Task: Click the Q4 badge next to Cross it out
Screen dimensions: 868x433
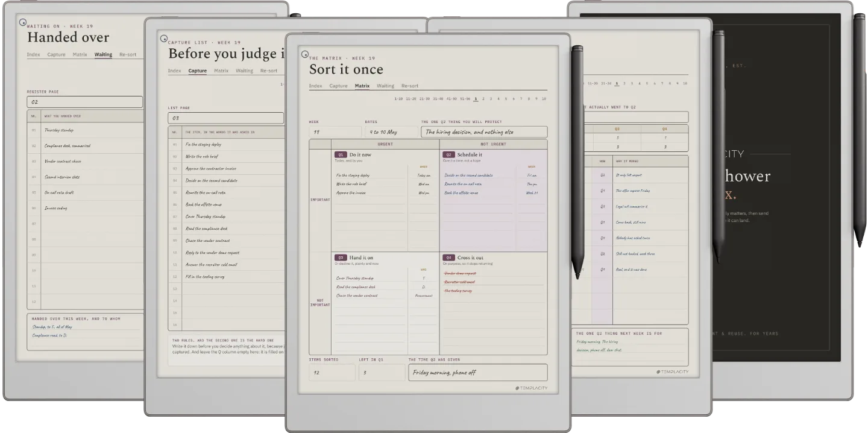Action: (448, 258)
